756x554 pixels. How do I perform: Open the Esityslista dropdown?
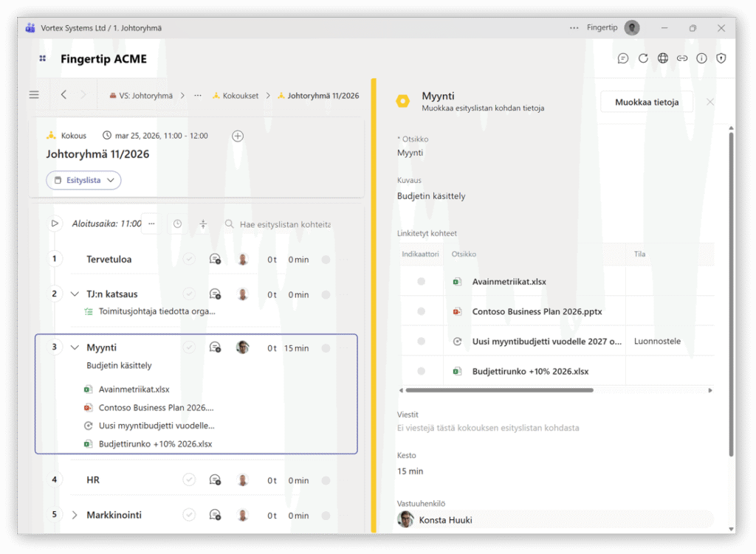(83, 180)
